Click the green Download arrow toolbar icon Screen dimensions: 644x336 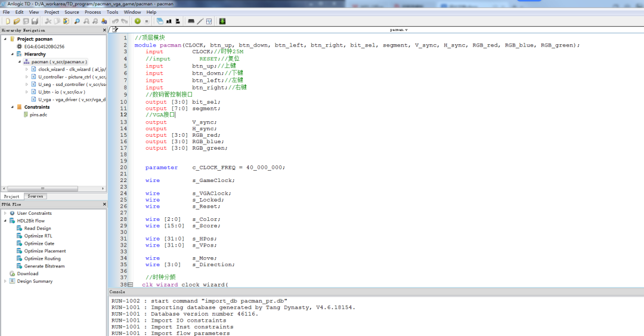[222, 21]
